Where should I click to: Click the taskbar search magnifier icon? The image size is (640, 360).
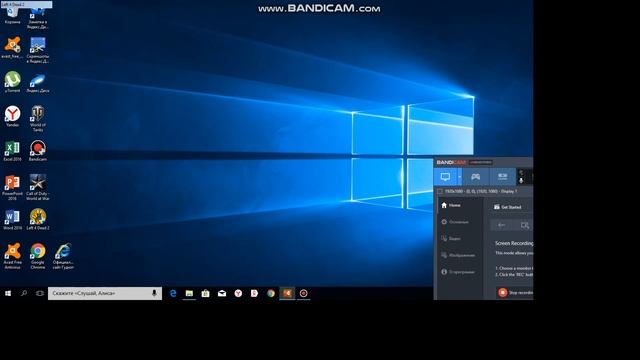(24, 293)
